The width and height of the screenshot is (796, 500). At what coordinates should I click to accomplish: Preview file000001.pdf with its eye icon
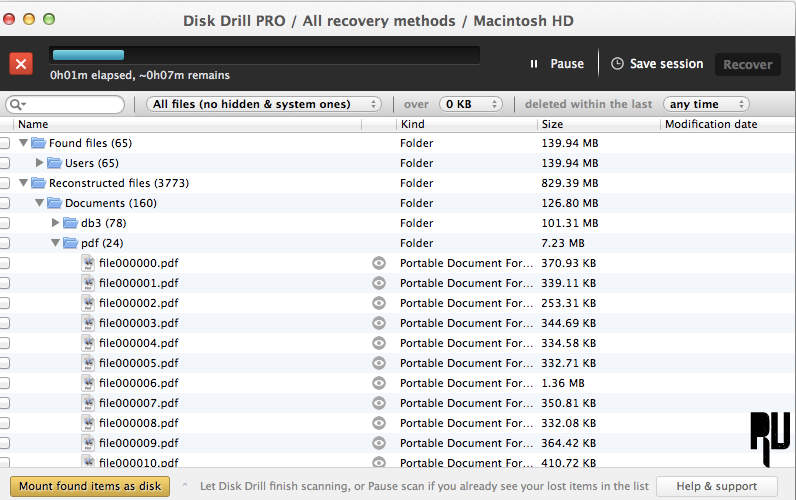(379, 283)
